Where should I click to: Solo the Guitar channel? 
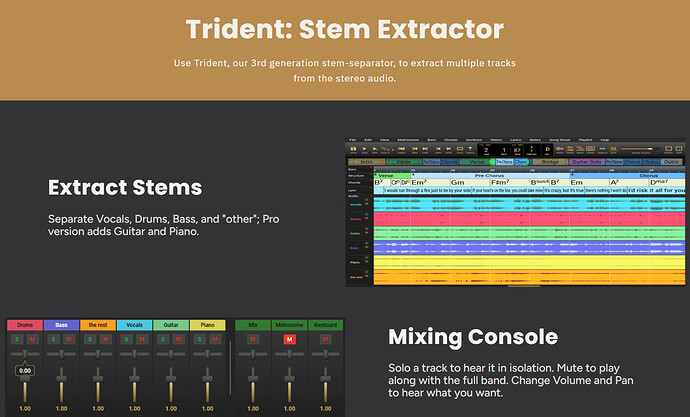coord(163,339)
